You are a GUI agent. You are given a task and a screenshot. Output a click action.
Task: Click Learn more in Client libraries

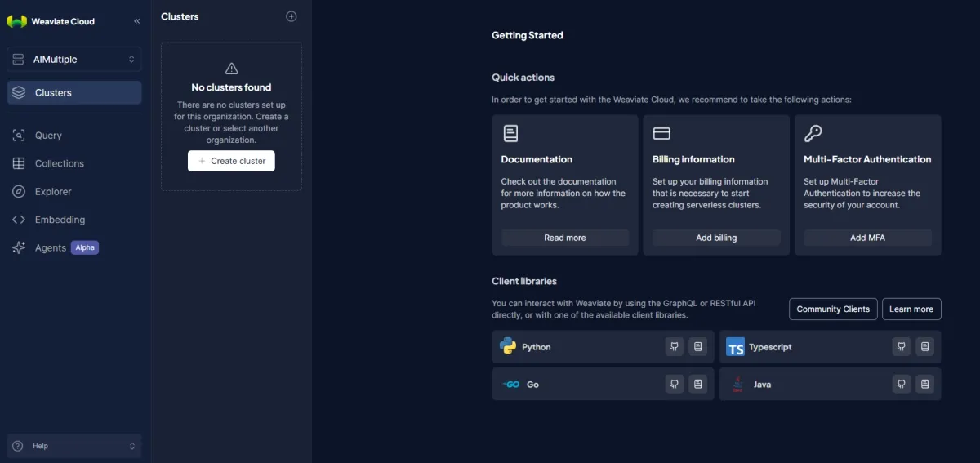pyautogui.click(x=911, y=309)
